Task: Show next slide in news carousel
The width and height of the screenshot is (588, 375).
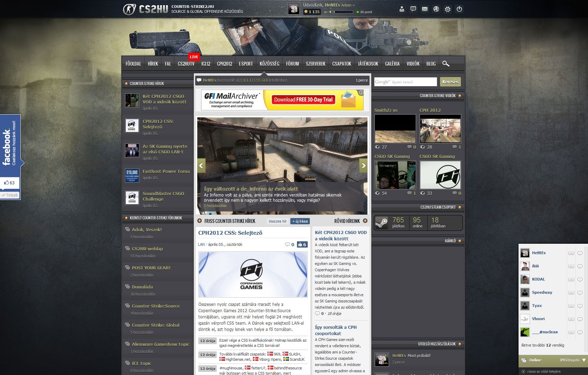Action: point(363,166)
